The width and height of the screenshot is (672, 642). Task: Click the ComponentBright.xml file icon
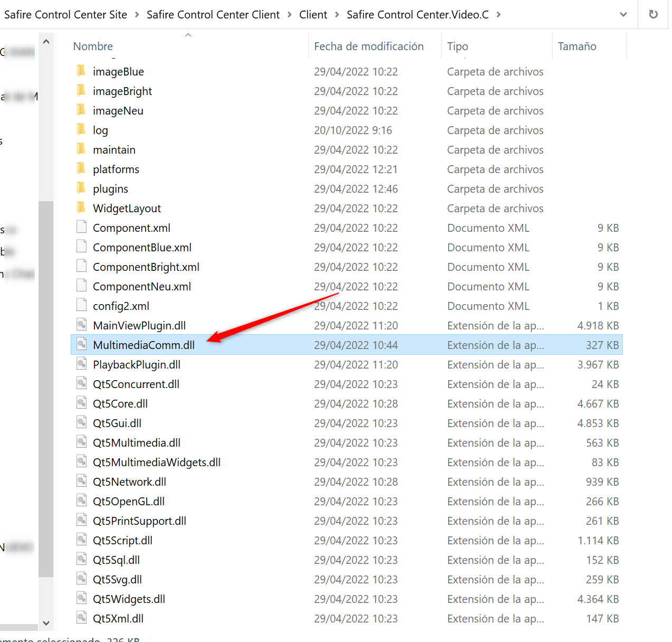click(81, 266)
